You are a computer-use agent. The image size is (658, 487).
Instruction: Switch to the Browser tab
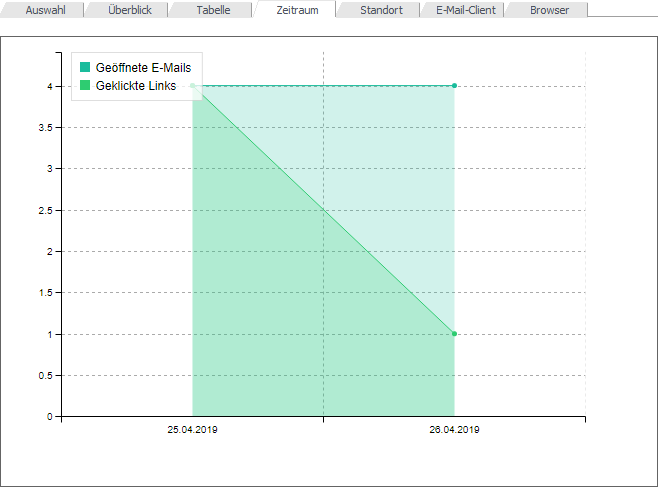pyautogui.click(x=549, y=10)
